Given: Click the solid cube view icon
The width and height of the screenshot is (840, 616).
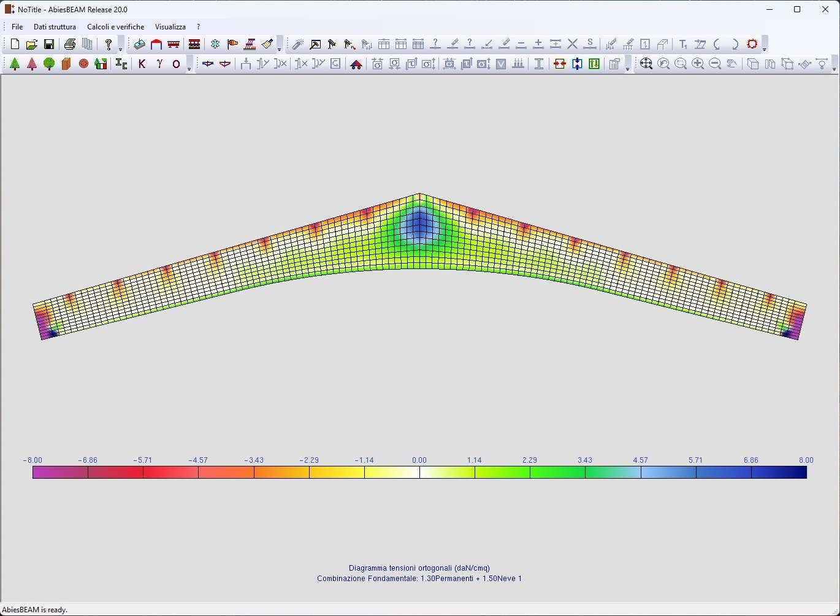Looking at the screenshot, I should pos(753,64).
